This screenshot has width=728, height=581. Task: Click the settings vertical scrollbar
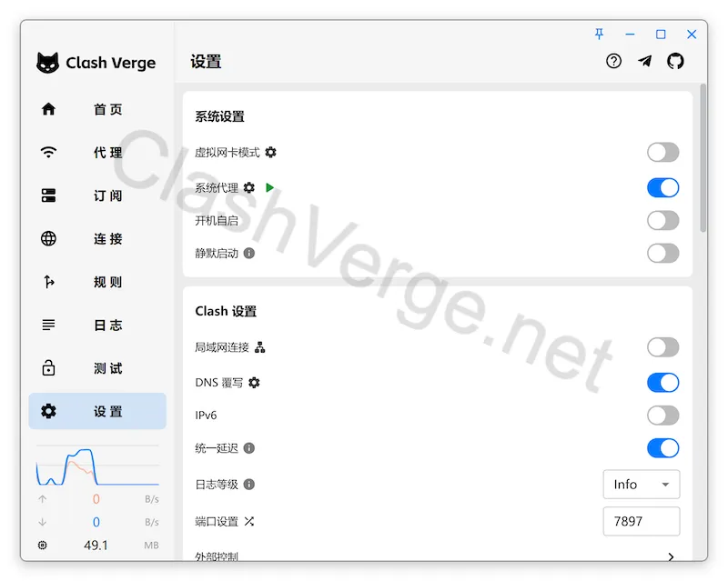[x=703, y=158]
